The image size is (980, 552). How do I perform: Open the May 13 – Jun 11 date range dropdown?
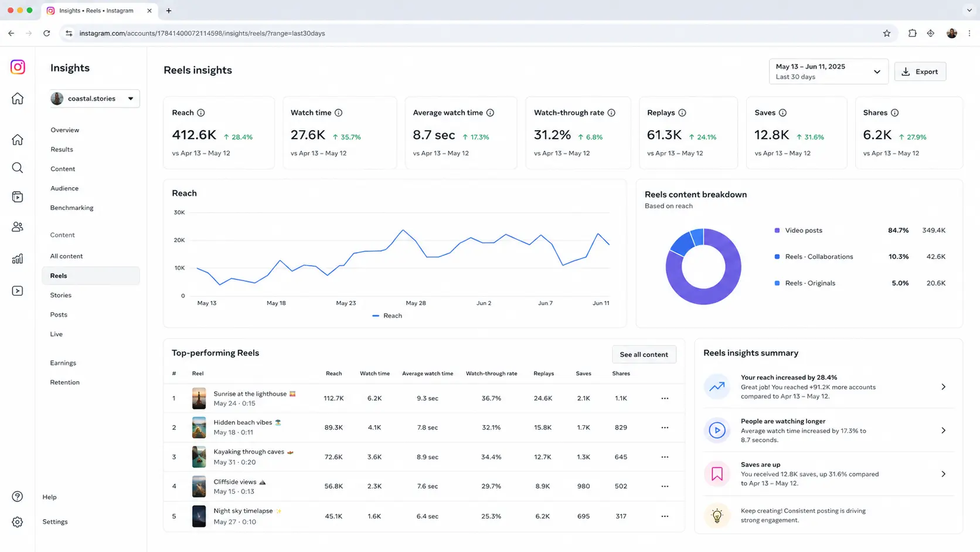pyautogui.click(x=829, y=72)
